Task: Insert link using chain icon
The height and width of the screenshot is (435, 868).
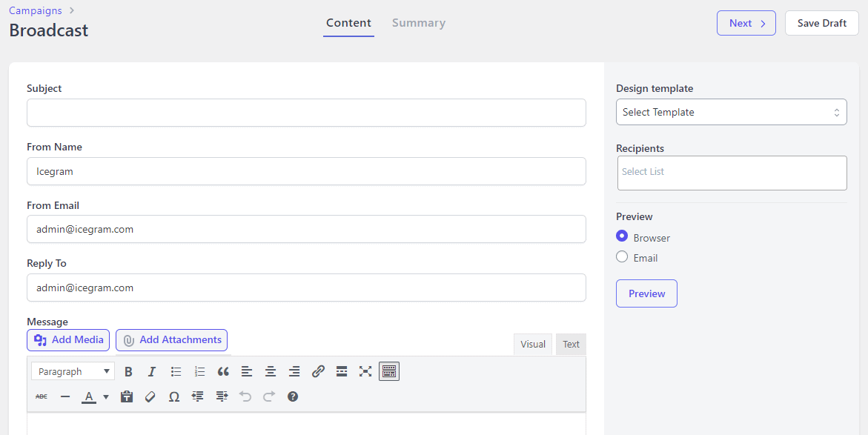Action: pyautogui.click(x=318, y=372)
